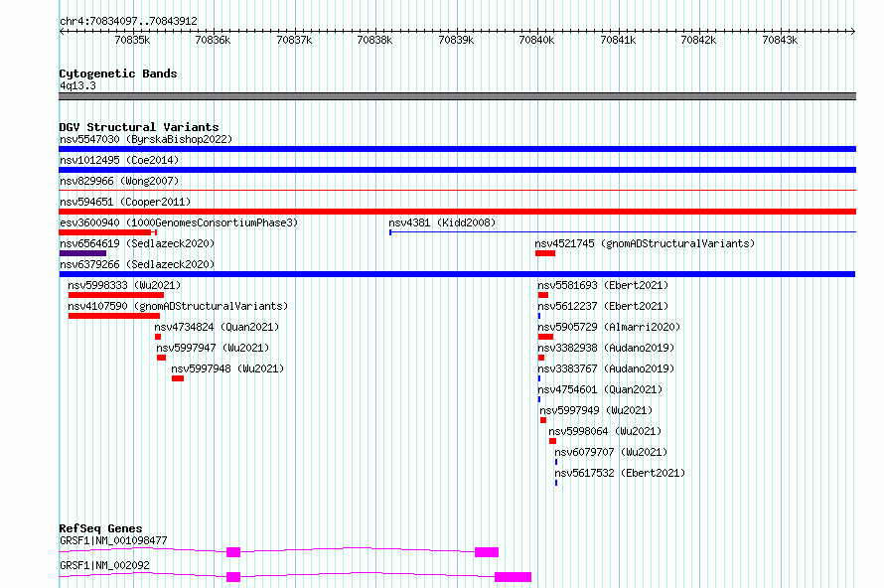Image resolution: width=884 pixels, height=588 pixels.
Task: Click the thin blue line under nsv4381
Action: pos(623,232)
